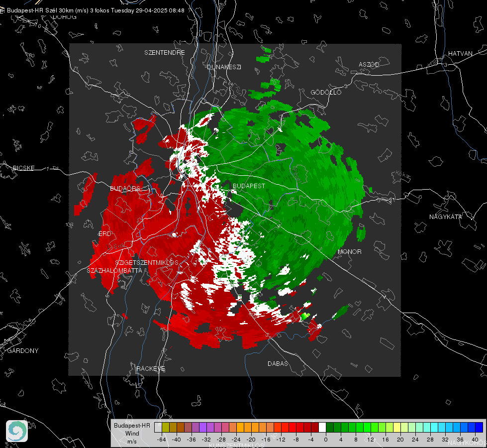This screenshot has height=448, width=487.
Task: Click the SZÁZHALOMBATTA label
Action: [114, 270]
